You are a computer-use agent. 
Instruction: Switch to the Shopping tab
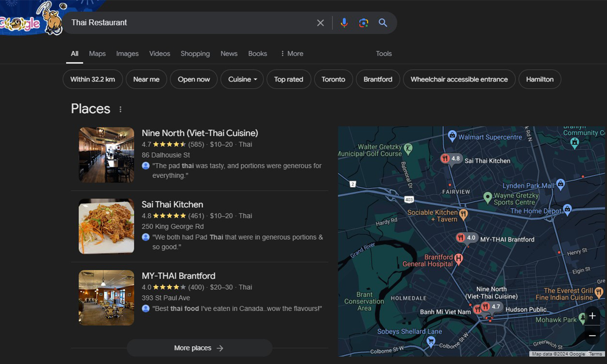(195, 54)
